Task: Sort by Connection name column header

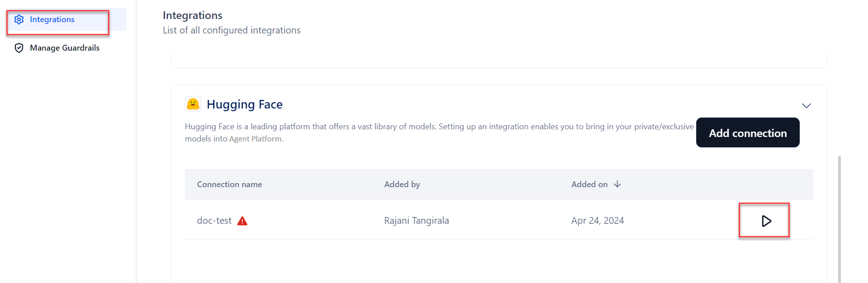Action: point(230,184)
